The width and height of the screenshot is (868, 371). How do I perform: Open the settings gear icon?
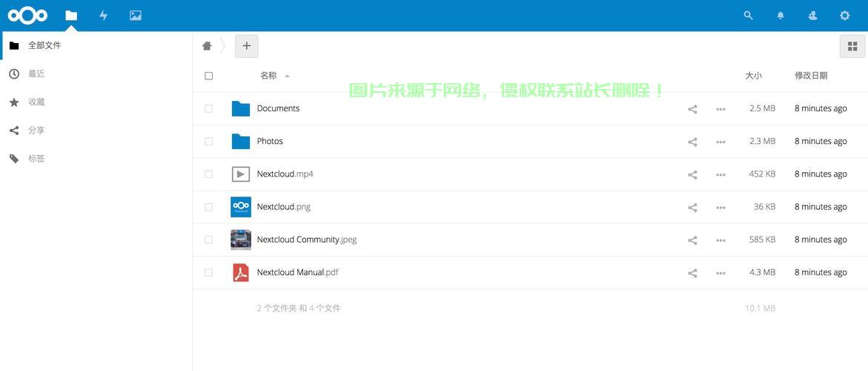pyautogui.click(x=845, y=16)
